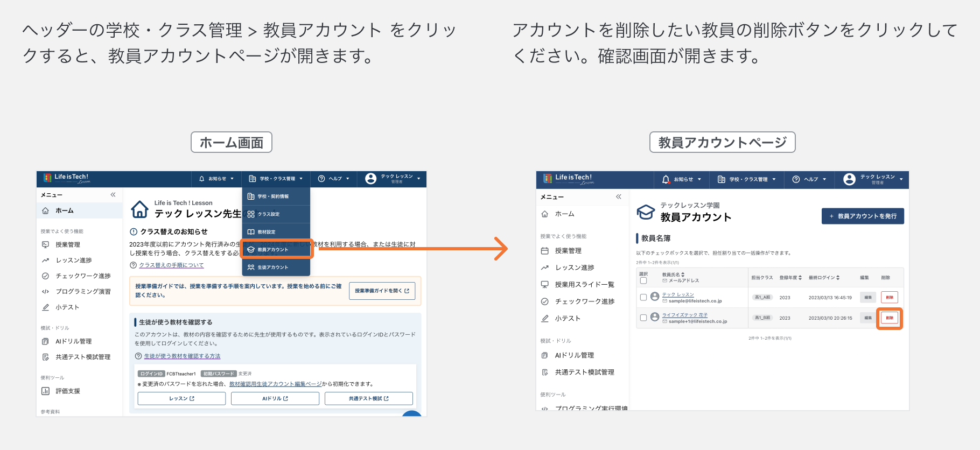Image resolution: width=980 pixels, height=450 pixels.
Task: Click Life is Tech logo in home screen header
Action: tap(67, 178)
